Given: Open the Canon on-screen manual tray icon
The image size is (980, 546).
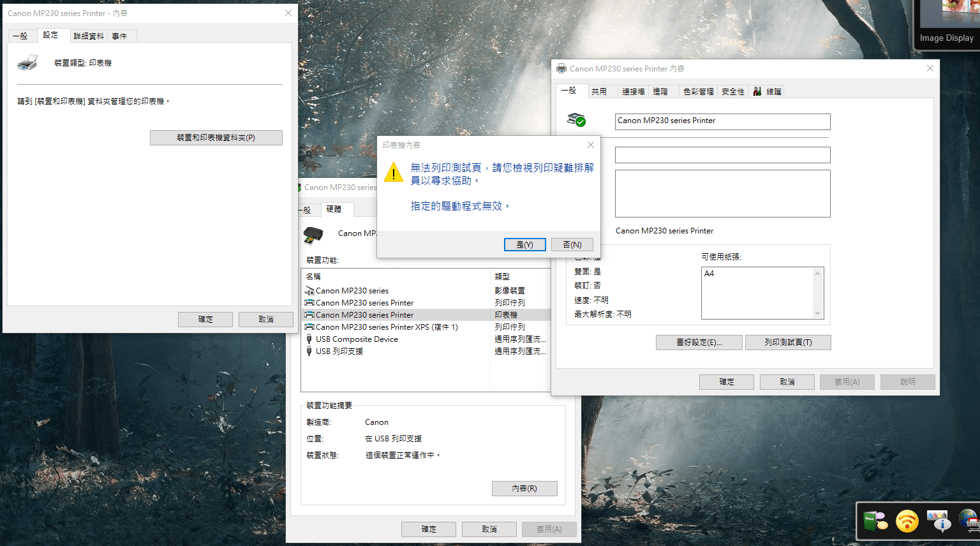Looking at the screenshot, I should click(875, 521).
